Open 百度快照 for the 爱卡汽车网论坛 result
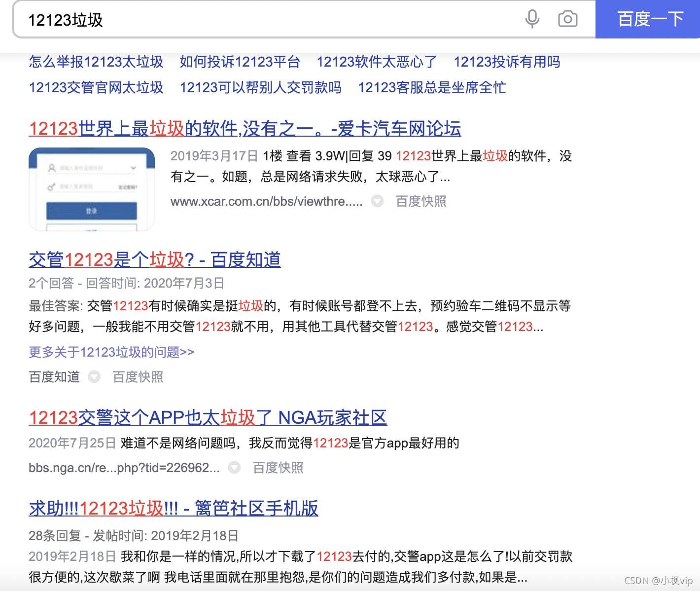The image size is (700, 591). [420, 201]
